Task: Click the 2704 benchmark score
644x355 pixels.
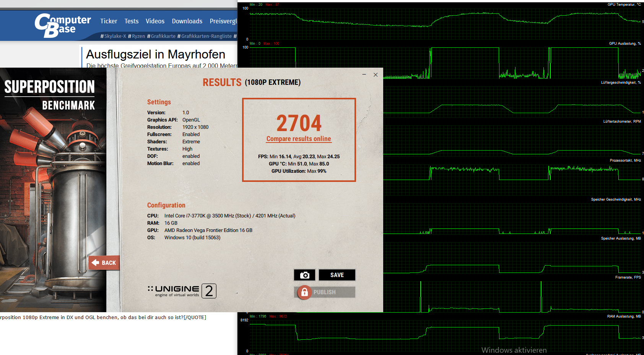Action: click(299, 123)
